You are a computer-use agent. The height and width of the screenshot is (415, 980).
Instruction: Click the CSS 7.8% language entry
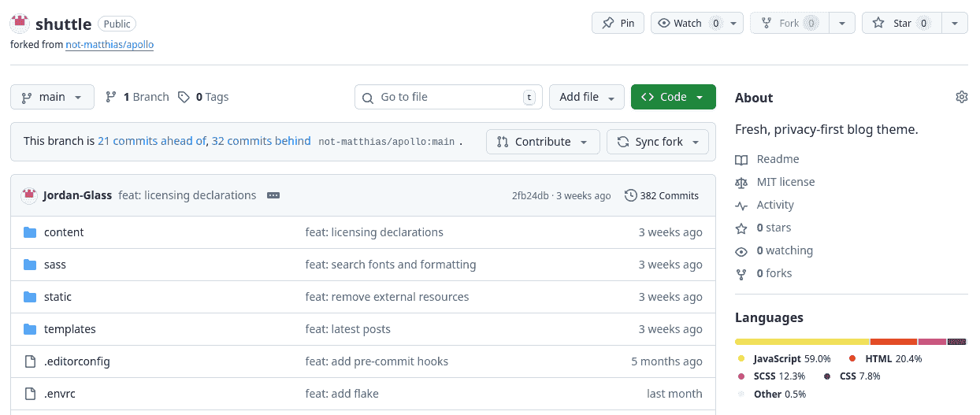pyautogui.click(x=852, y=376)
